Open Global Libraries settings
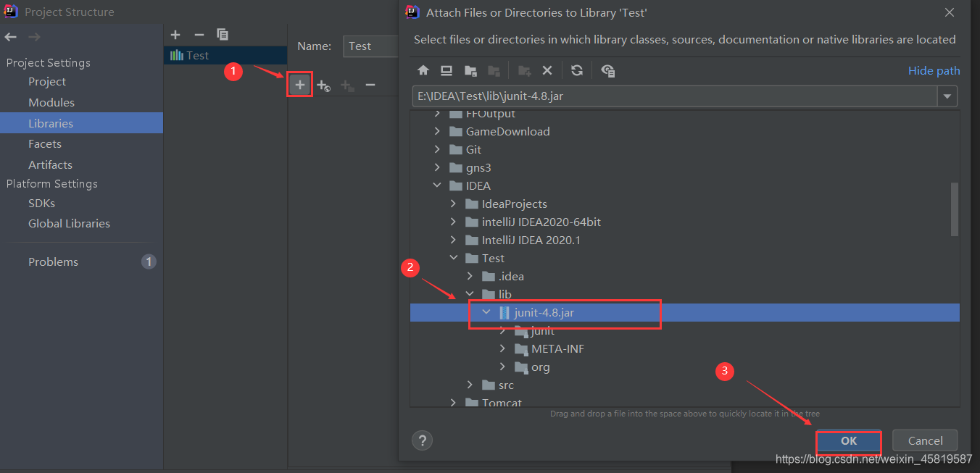The width and height of the screenshot is (980, 473). click(x=69, y=224)
